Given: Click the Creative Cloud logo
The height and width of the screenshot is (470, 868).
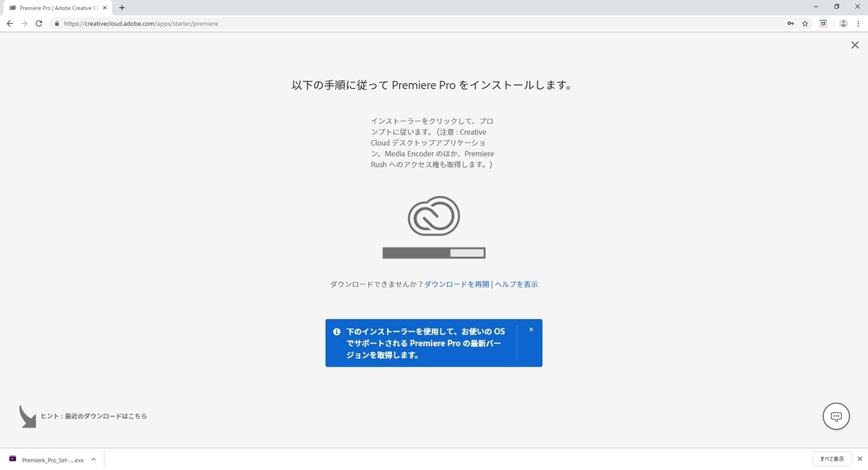Looking at the screenshot, I should point(434,215).
